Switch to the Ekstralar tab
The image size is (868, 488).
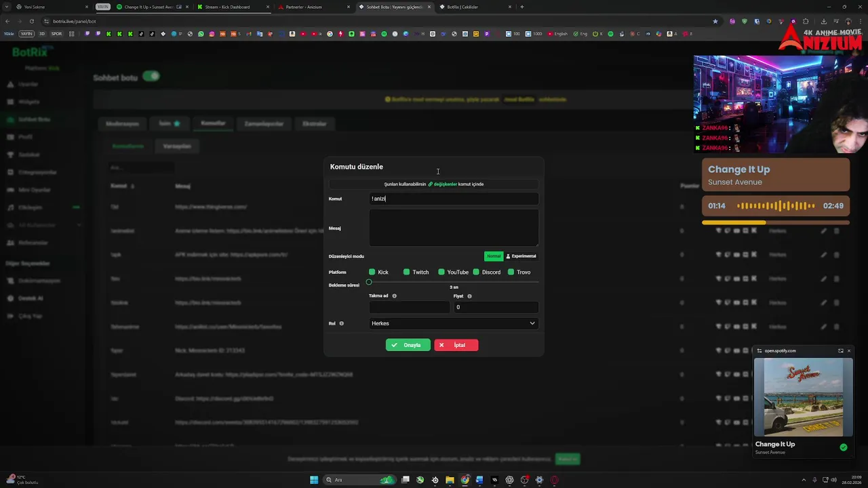pos(314,124)
